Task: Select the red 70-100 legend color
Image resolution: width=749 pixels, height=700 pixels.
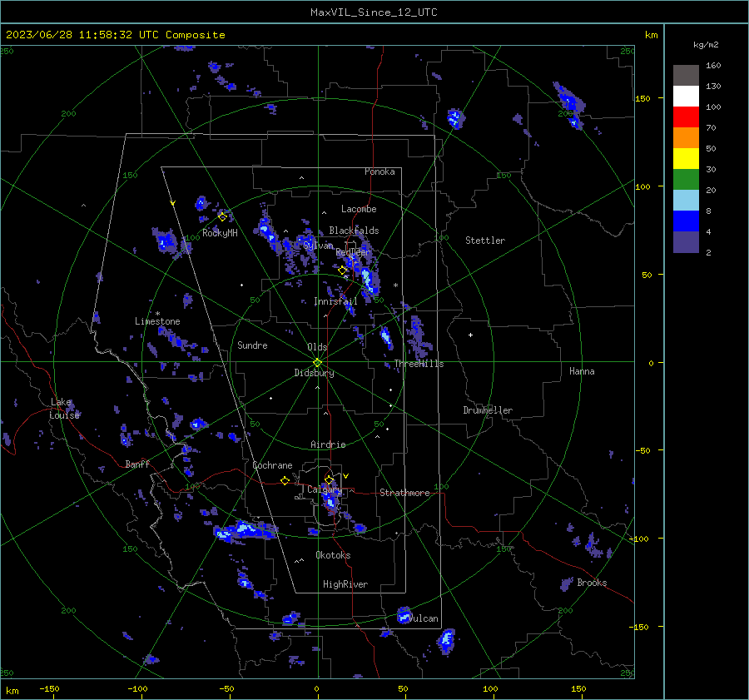Action: 686,117
